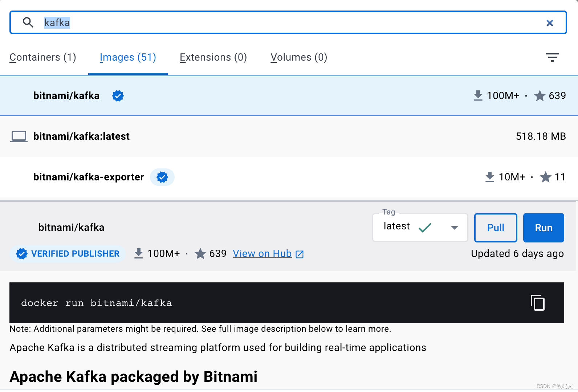
Task: Click download icon in details panel
Action: [x=139, y=253]
